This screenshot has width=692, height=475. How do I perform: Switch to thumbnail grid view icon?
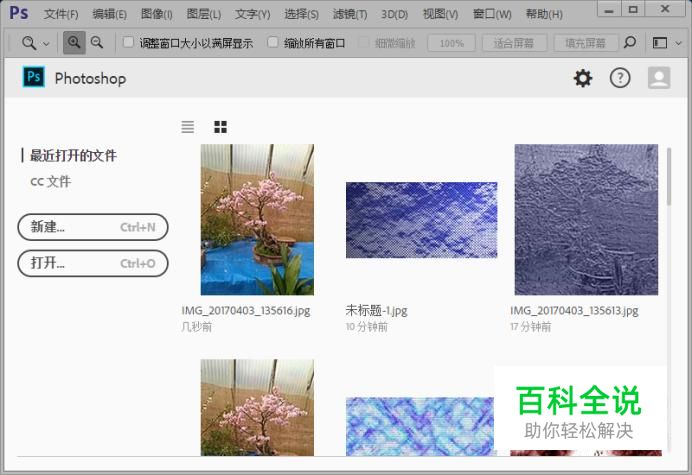(x=220, y=127)
